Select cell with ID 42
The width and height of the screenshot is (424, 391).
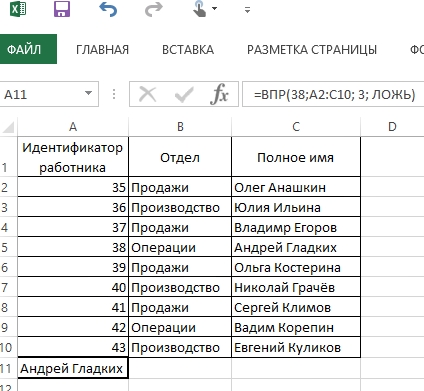(x=73, y=327)
